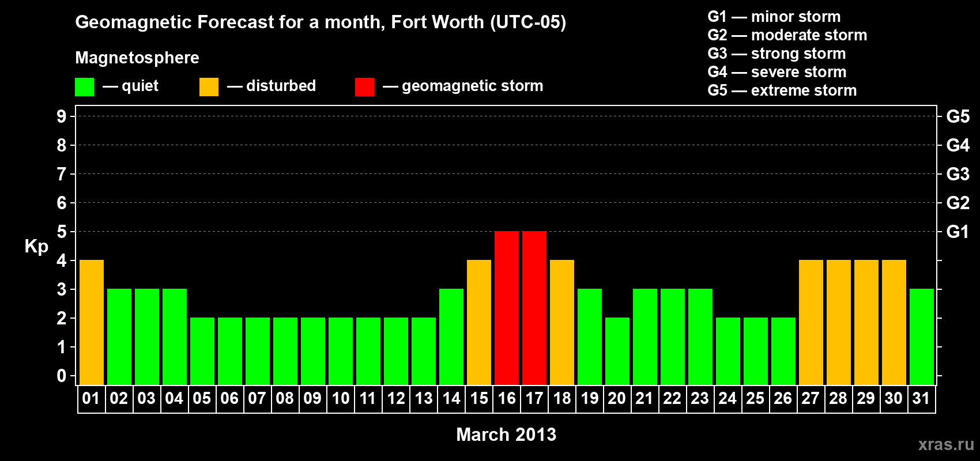The height and width of the screenshot is (461, 980).
Task: Click the Kp axis value 0
Action: click(62, 376)
